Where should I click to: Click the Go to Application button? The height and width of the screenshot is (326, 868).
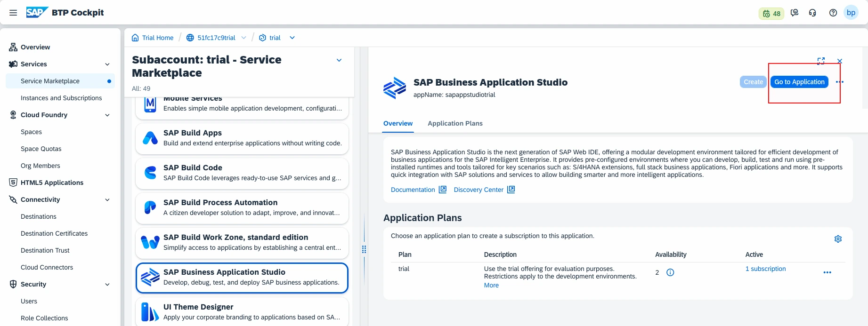click(x=799, y=82)
